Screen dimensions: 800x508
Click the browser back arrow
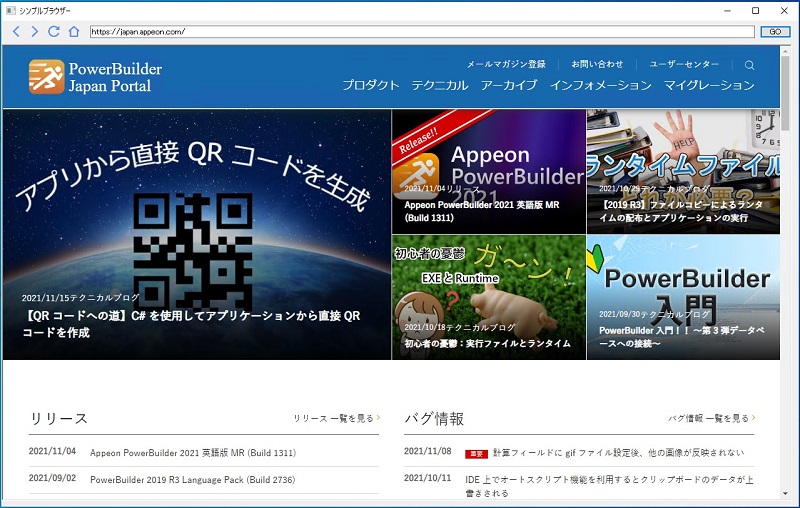click(16, 32)
